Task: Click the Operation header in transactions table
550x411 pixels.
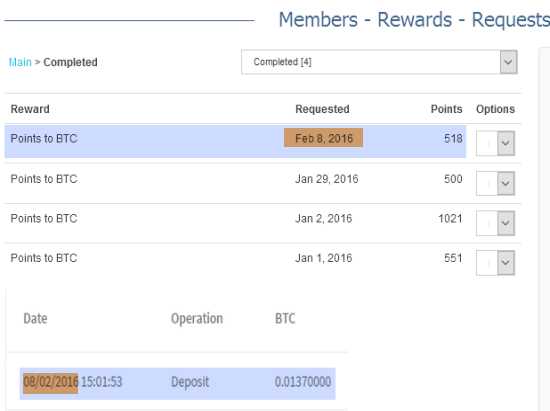Action: click(197, 318)
